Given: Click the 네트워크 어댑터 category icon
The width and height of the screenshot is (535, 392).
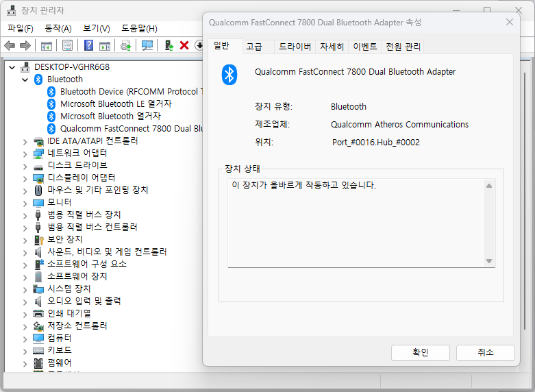Looking at the screenshot, I should coord(38,154).
